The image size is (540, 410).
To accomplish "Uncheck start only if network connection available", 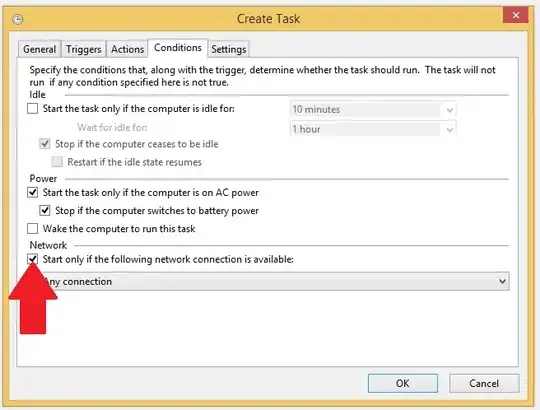I will 32,259.
